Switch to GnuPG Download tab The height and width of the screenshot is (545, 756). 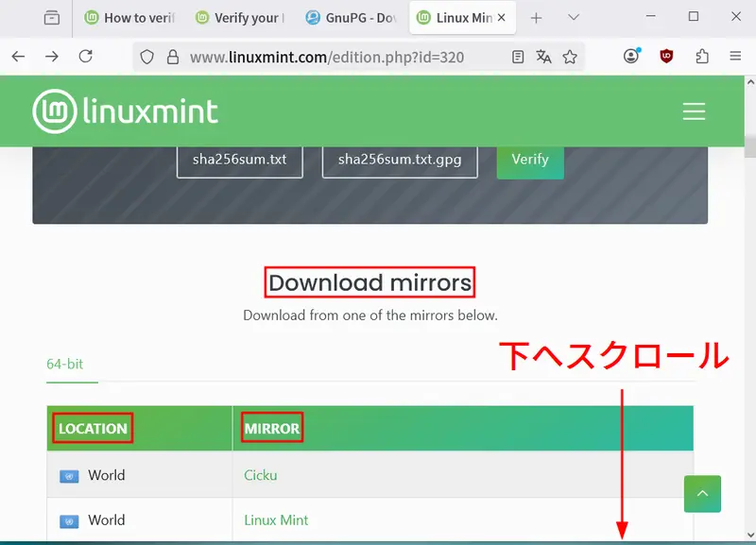coord(351,18)
